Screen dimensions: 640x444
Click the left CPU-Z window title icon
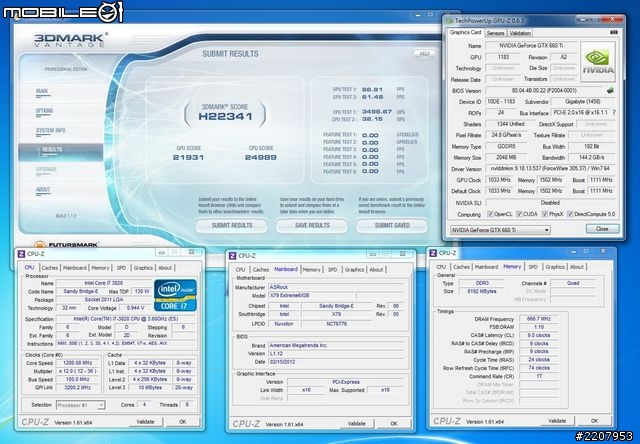[21, 254]
